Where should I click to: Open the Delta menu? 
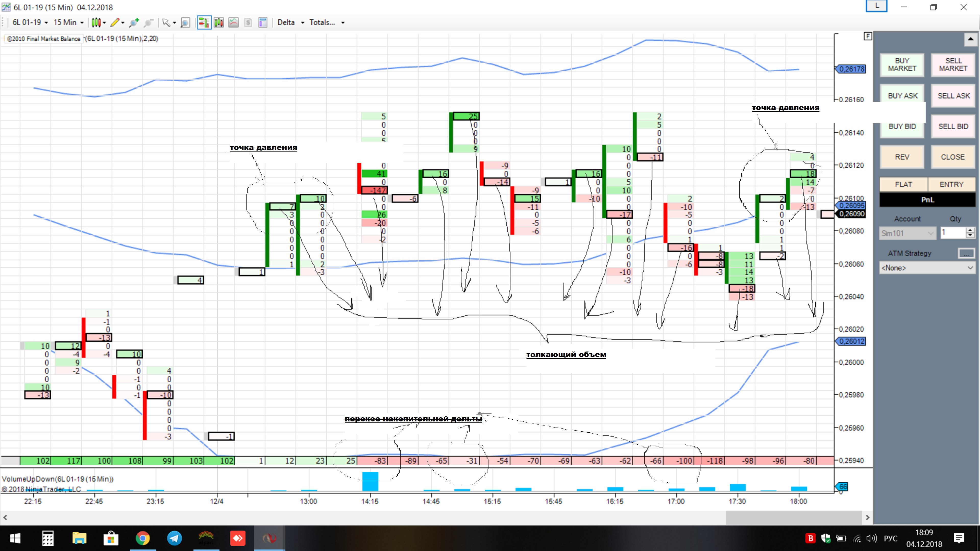coord(291,22)
